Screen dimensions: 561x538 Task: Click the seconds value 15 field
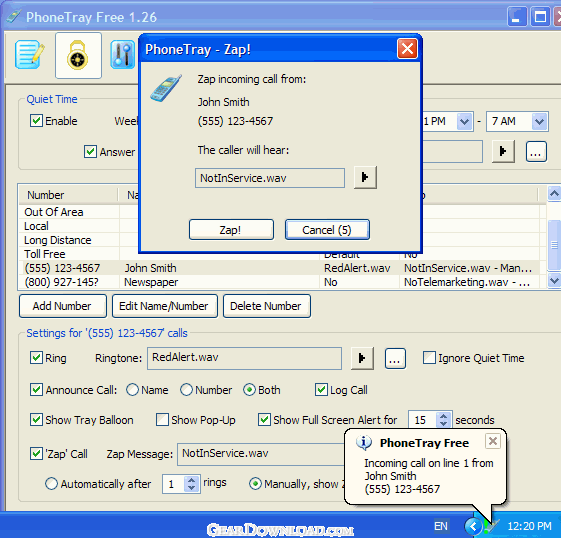pos(422,420)
